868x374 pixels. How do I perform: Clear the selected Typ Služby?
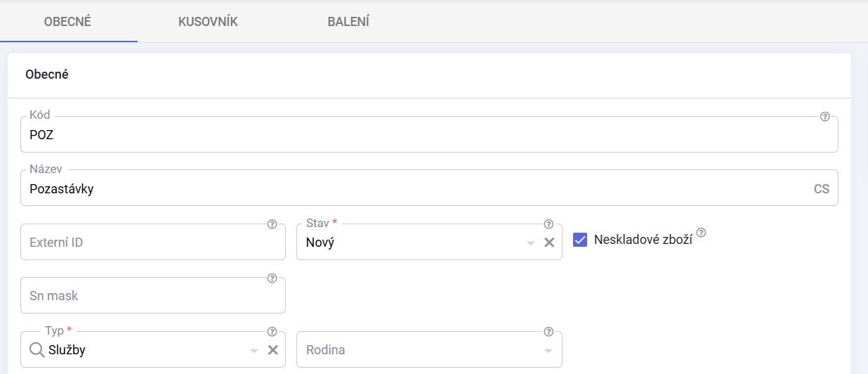[272, 350]
